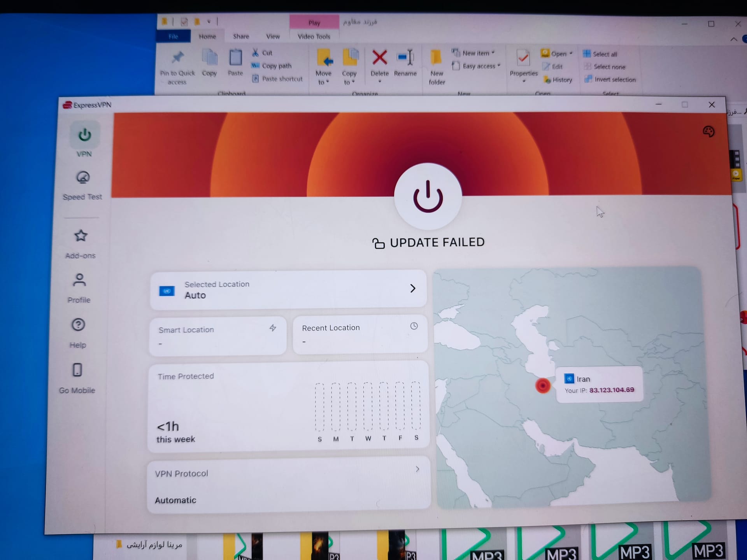Click the Play contextual tab in Explorer

coord(314,23)
